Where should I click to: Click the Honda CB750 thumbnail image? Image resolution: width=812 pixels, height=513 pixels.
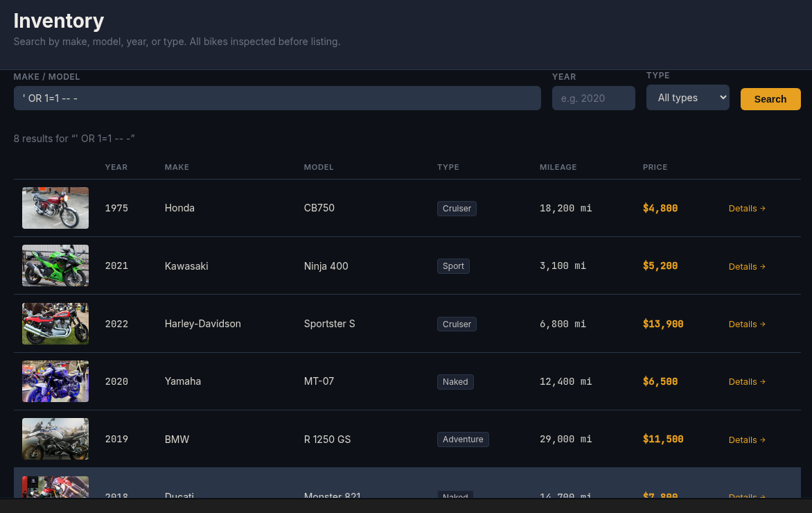click(x=55, y=208)
